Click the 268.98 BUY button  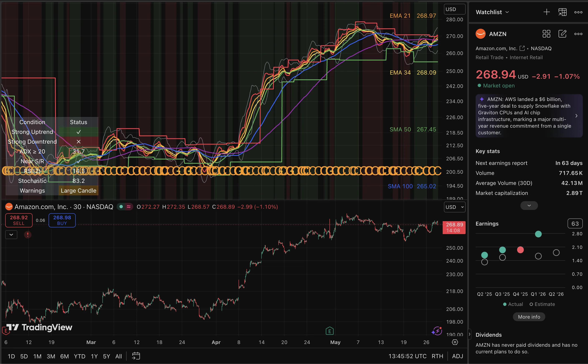[62, 220]
